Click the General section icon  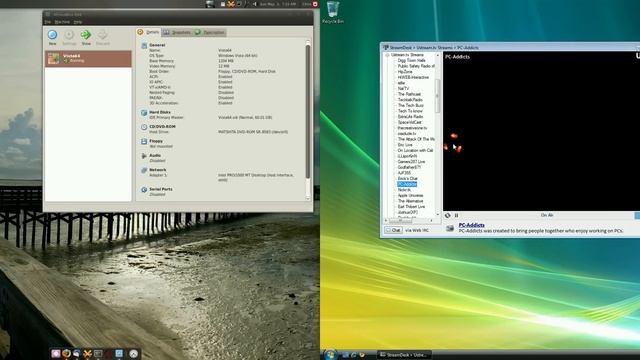coord(144,45)
